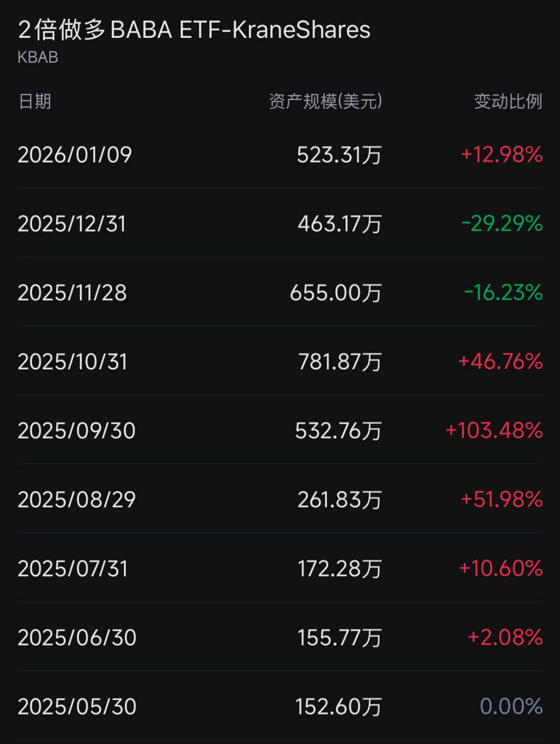
Task: Tap the 2倍做多 BABA ETF-KraneShares title
Action: point(194,30)
